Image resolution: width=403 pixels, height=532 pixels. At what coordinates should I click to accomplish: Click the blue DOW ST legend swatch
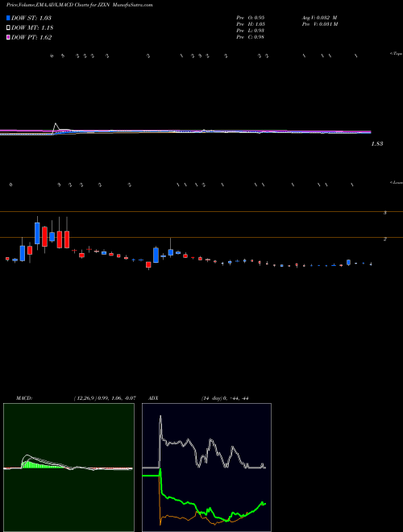(x=8, y=18)
